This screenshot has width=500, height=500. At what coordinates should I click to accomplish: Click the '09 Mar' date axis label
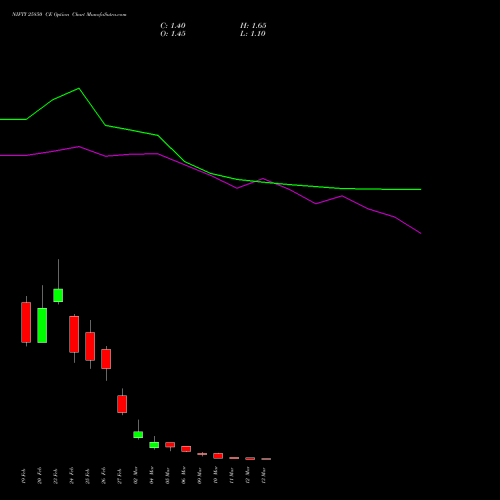pos(199,476)
